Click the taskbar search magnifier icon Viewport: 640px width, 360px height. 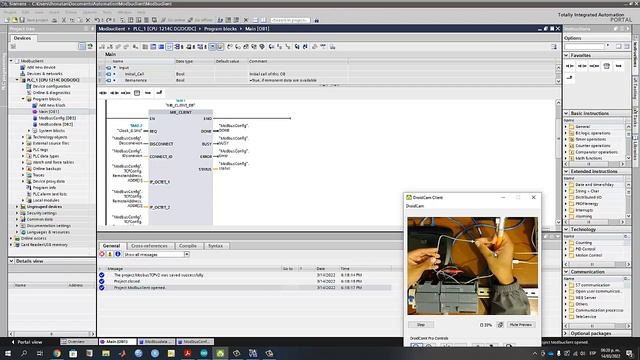24,353
